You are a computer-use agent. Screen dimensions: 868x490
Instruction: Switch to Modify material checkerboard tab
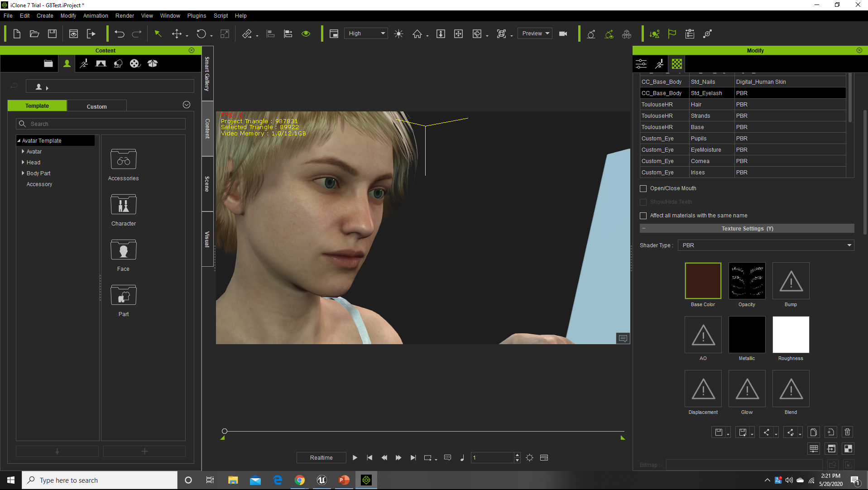[x=676, y=64]
